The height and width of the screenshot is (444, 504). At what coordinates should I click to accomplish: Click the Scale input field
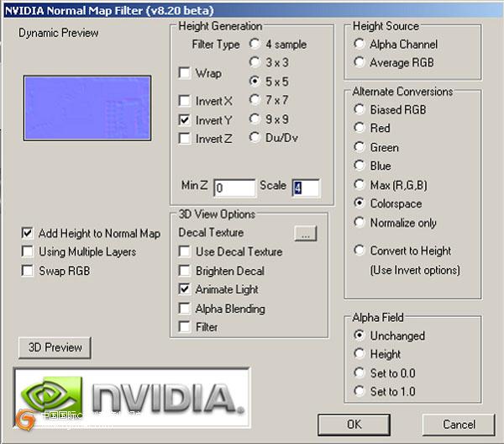pyautogui.click(x=306, y=188)
